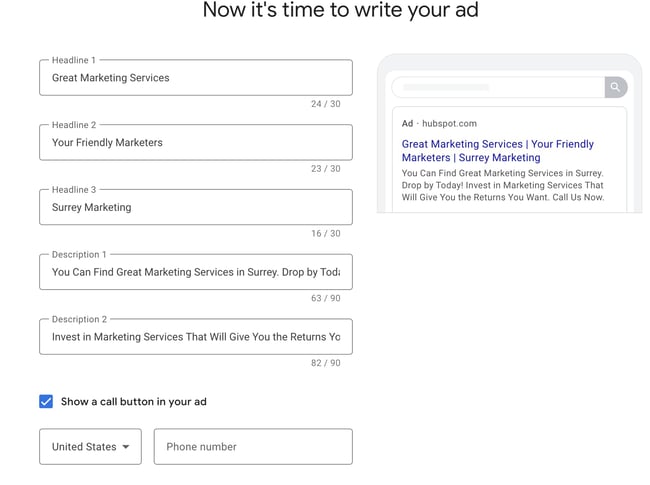
Task: Click the bold Ad label in preview
Action: pos(407,124)
